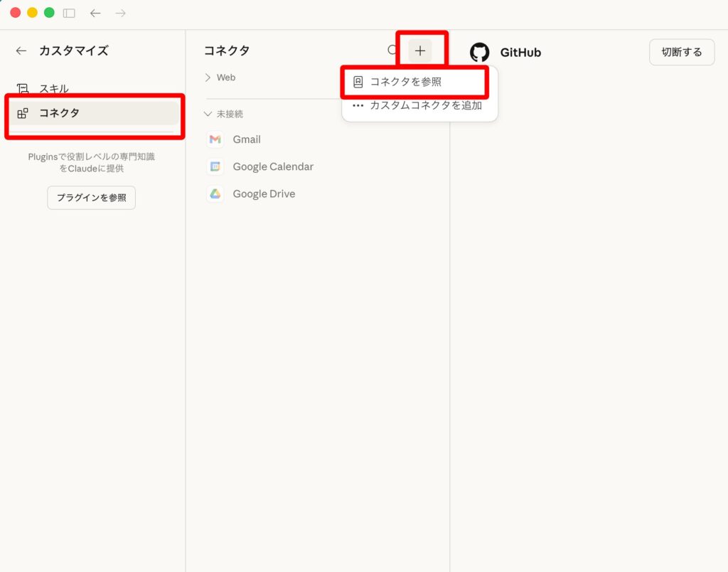Image resolution: width=728 pixels, height=572 pixels.
Task: Click the navigate back arrow in title bar
Action: pyautogui.click(x=95, y=13)
